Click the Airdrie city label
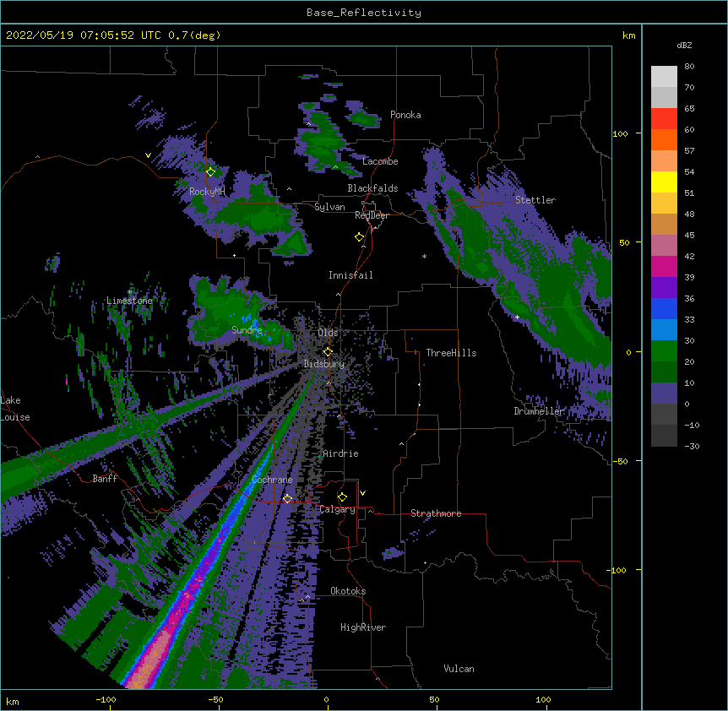The height and width of the screenshot is (711, 728). (340, 453)
